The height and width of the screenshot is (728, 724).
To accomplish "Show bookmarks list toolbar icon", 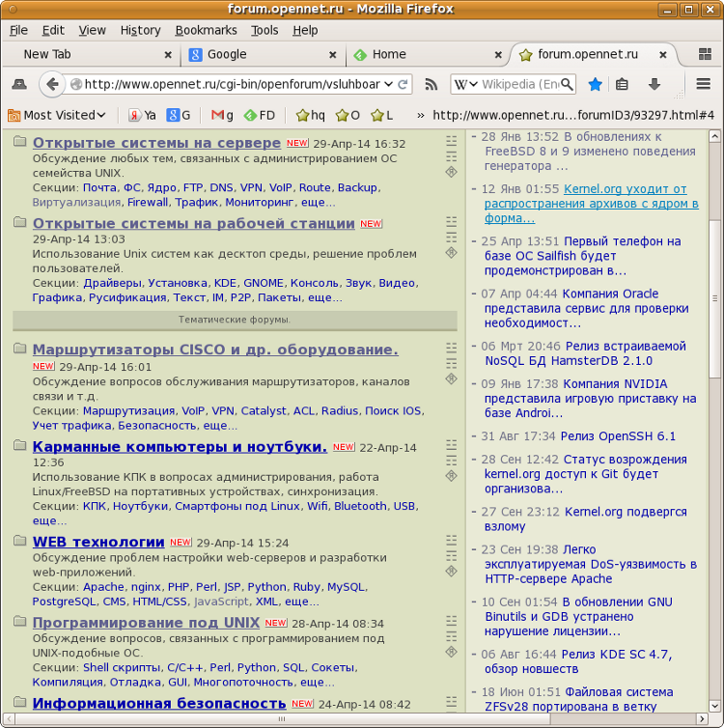I will click(623, 85).
